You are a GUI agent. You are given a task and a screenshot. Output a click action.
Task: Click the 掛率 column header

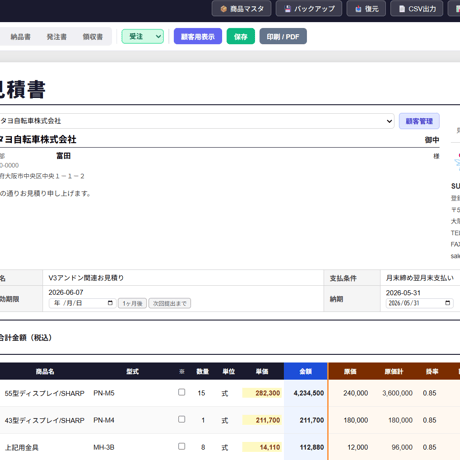point(432,371)
